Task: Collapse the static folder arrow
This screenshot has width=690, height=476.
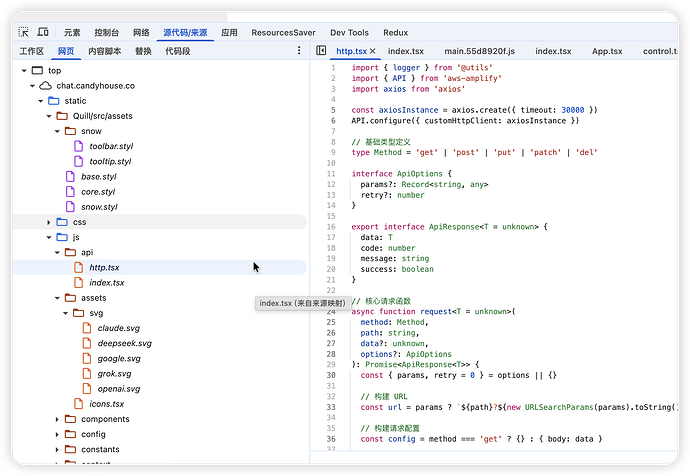Action: pos(40,101)
